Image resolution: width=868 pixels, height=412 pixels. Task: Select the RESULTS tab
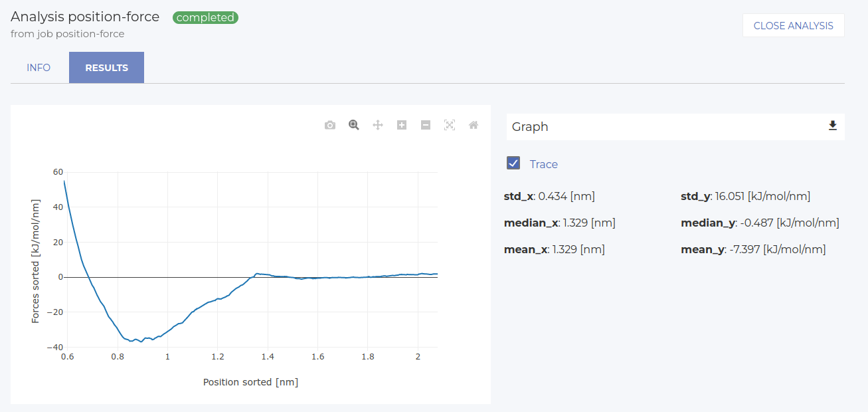[106, 68]
